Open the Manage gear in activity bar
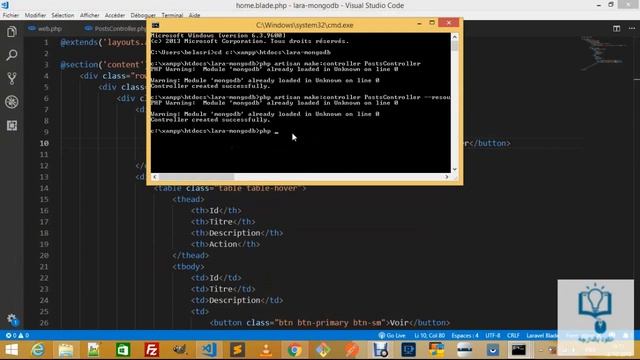This screenshot has height=360, width=640. (x=11, y=319)
